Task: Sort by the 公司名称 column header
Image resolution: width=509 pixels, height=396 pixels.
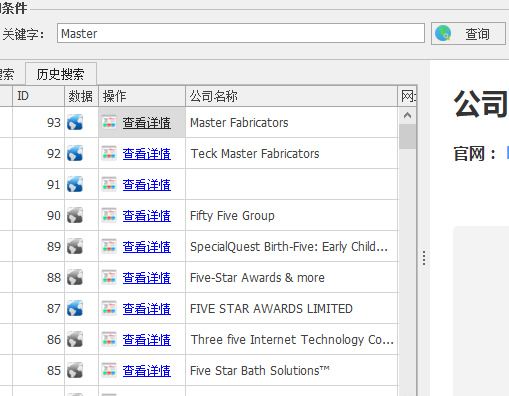Action: [x=291, y=96]
